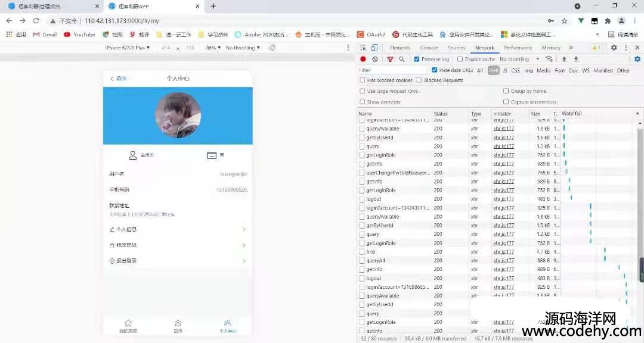
Task: Open network settings blue gear icon
Action: (x=637, y=59)
